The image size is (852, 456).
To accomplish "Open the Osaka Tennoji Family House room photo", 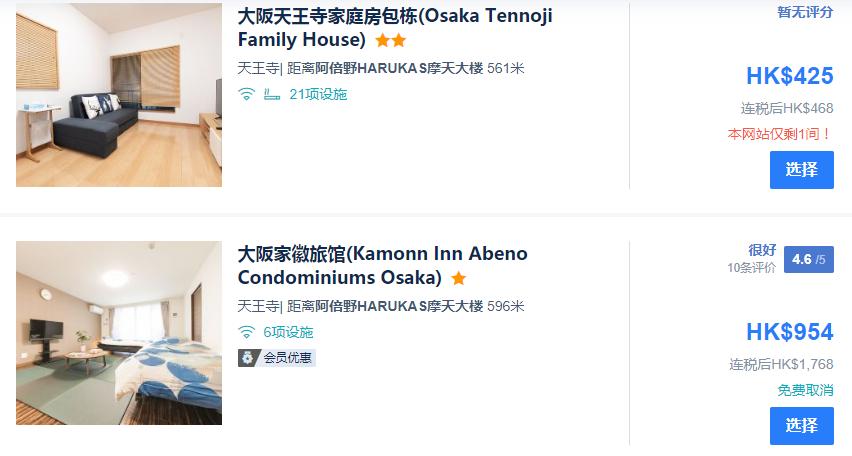I will tap(119, 95).
